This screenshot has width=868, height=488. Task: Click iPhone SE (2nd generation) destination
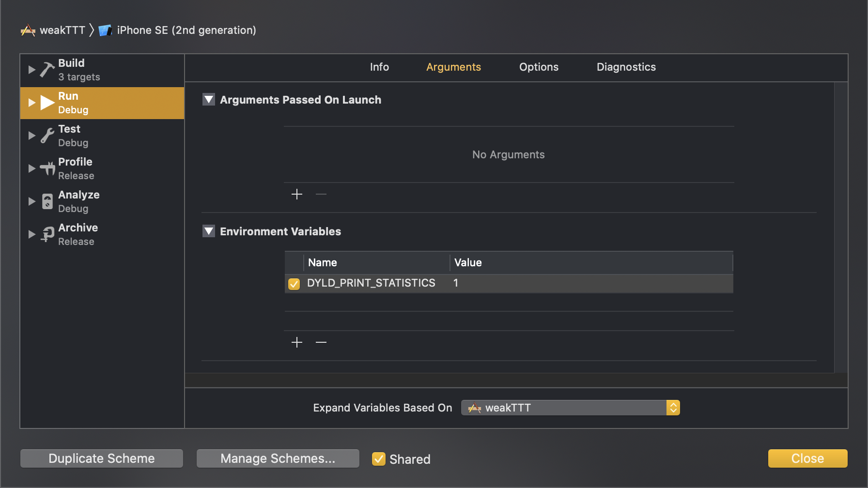186,30
